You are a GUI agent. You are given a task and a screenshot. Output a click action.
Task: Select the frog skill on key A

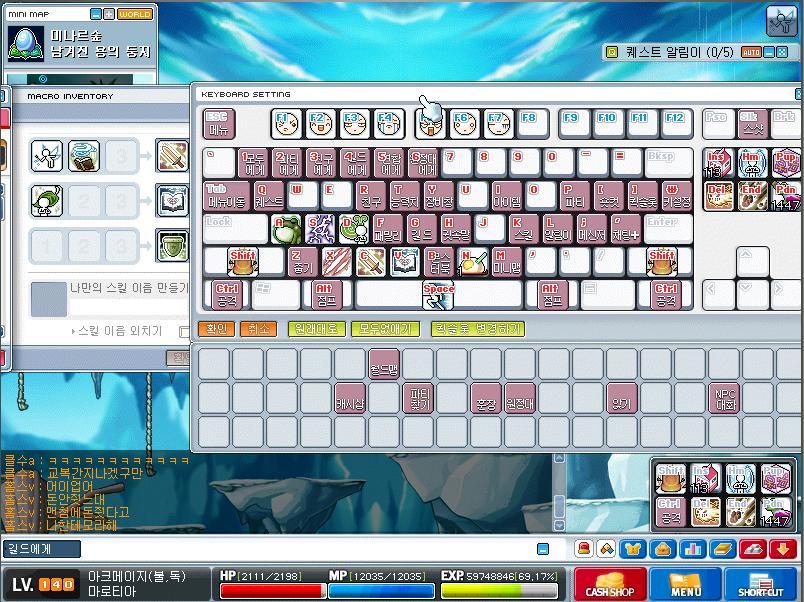point(286,229)
